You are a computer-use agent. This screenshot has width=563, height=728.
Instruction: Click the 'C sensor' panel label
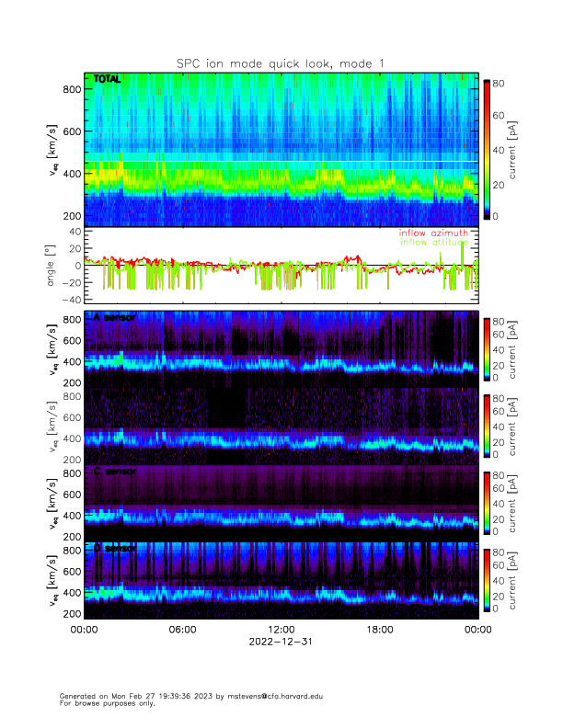pyautogui.click(x=114, y=472)
